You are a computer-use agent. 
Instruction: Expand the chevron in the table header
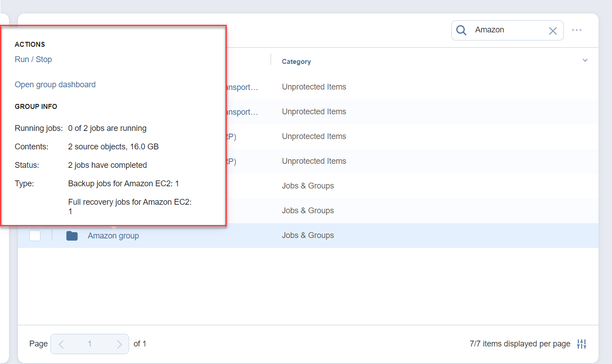click(x=585, y=60)
